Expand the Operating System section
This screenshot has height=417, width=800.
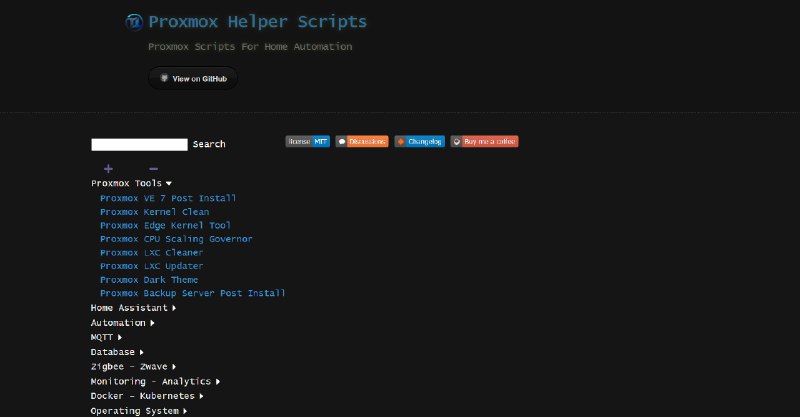(x=139, y=411)
